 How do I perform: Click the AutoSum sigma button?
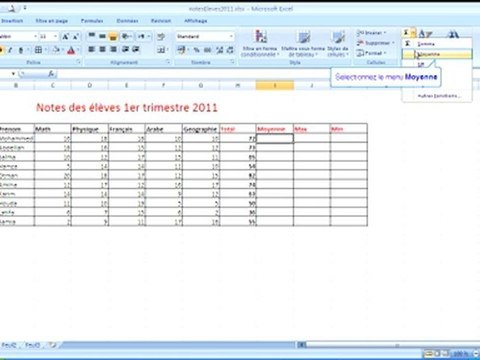click(406, 32)
